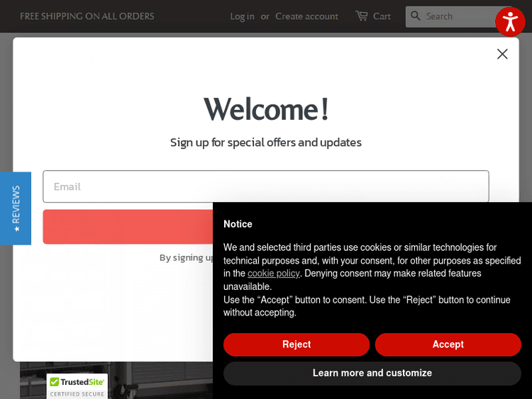The width and height of the screenshot is (532, 399).
Task: Open the cookie policy link
Action: click(273, 274)
